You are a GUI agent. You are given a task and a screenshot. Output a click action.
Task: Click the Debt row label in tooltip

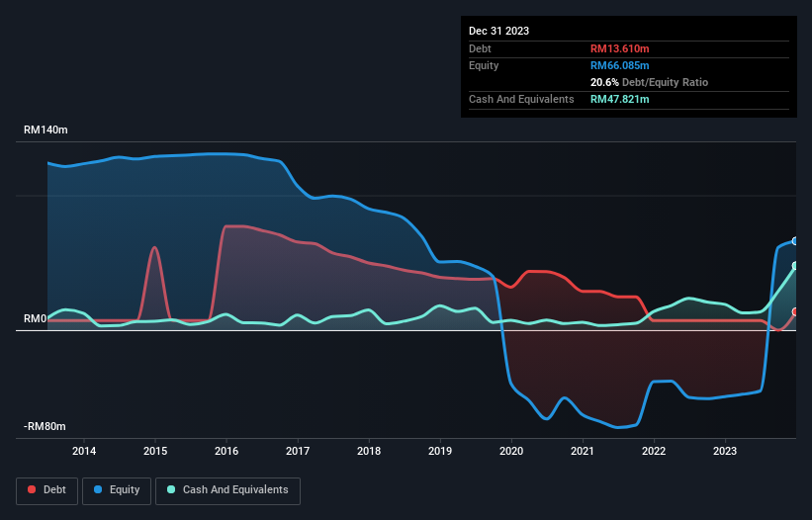[480, 48]
